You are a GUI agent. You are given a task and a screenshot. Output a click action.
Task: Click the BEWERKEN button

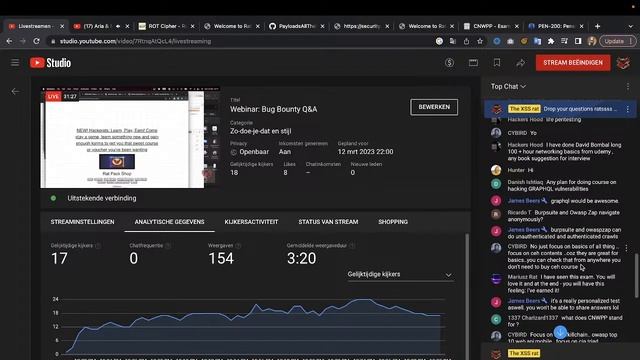pyautogui.click(x=434, y=107)
